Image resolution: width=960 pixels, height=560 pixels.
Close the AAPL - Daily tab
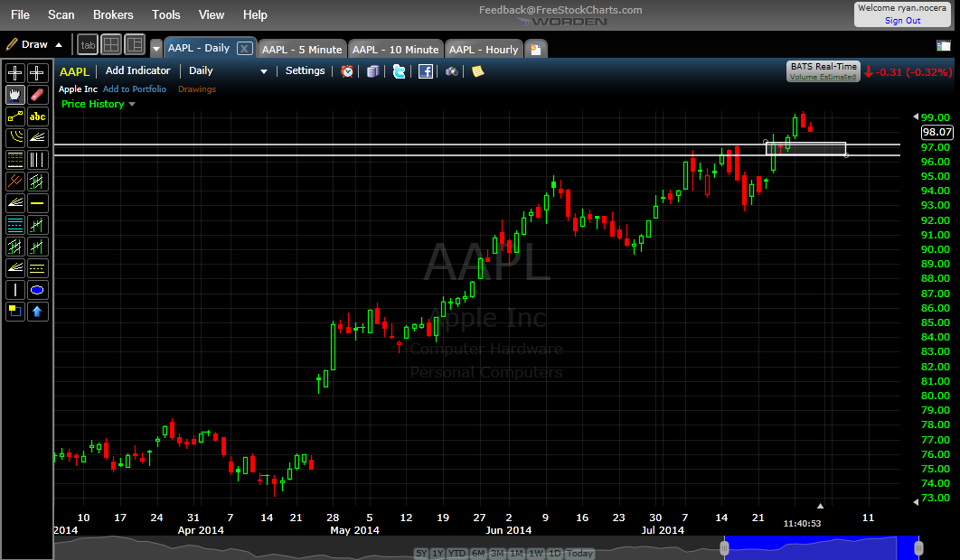[244, 49]
